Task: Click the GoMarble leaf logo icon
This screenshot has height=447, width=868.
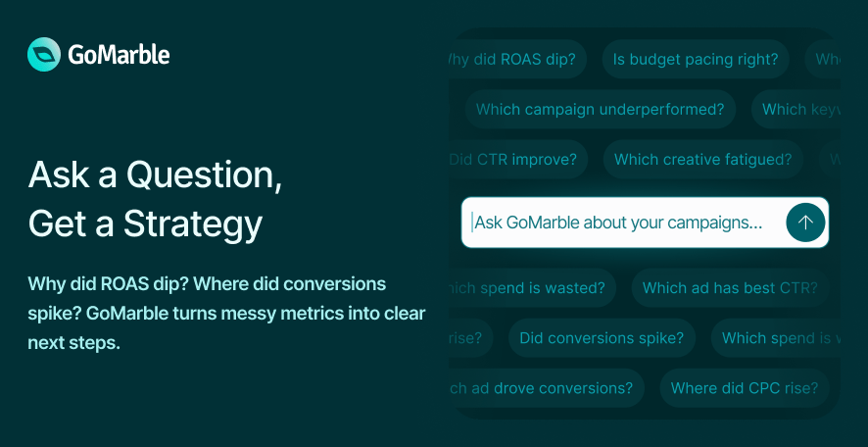Action: click(44, 54)
